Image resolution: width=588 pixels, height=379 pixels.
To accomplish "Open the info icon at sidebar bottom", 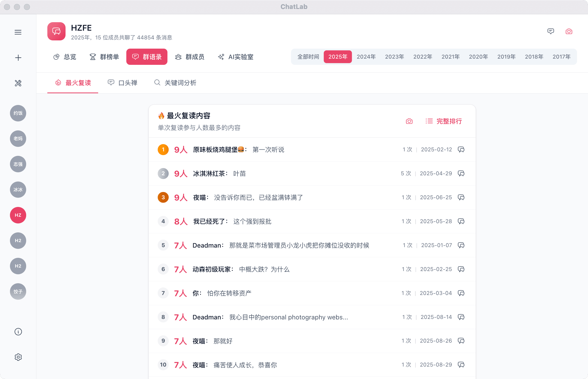I will coord(18,332).
